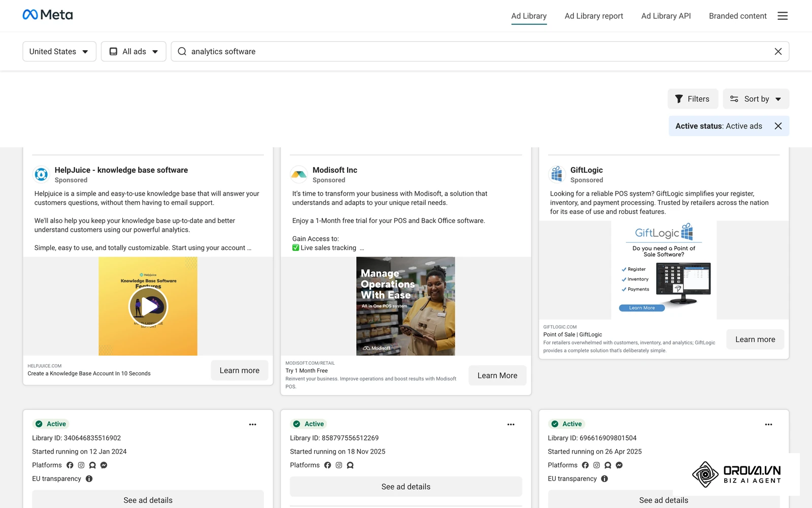
Task: Click Facebook platform icon on 12 Jan 2024 ad
Action: tap(70, 465)
